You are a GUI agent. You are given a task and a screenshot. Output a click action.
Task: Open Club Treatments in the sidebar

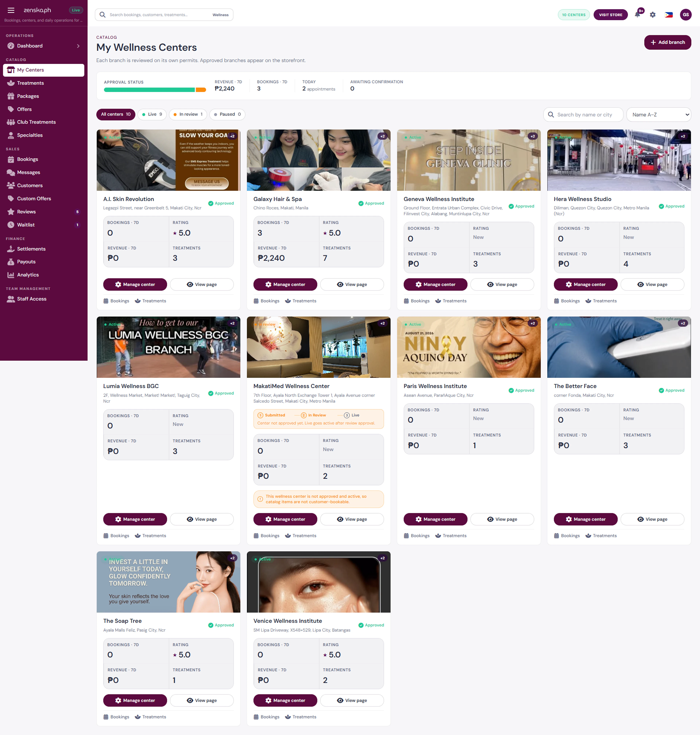tap(44, 122)
